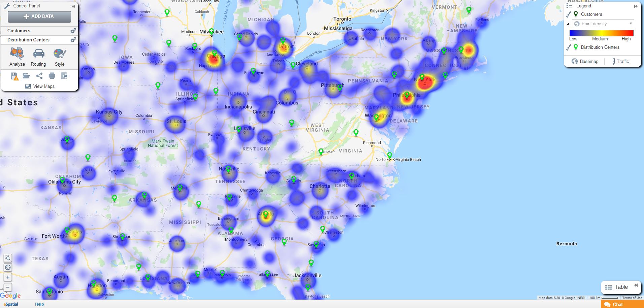Open the Basemap selector

point(585,61)
